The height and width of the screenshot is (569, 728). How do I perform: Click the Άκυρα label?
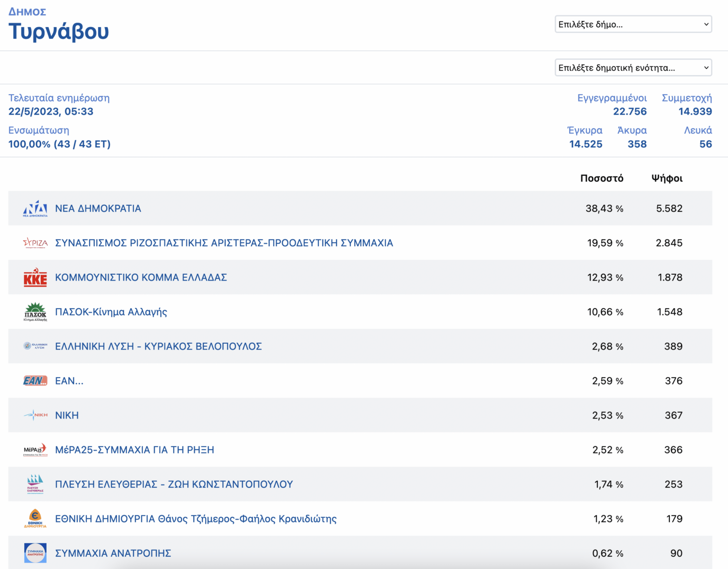[x=632, y=130]
